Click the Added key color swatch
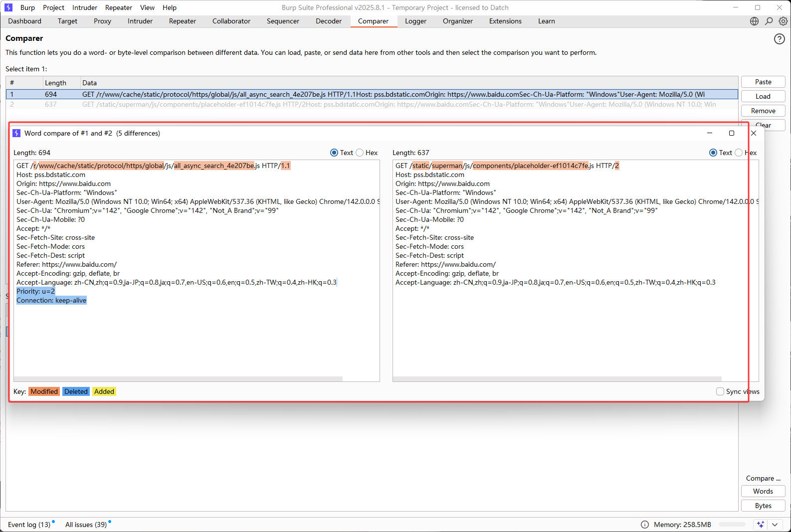The height and width of the screenshot is (532, 791). coord(104,391)
